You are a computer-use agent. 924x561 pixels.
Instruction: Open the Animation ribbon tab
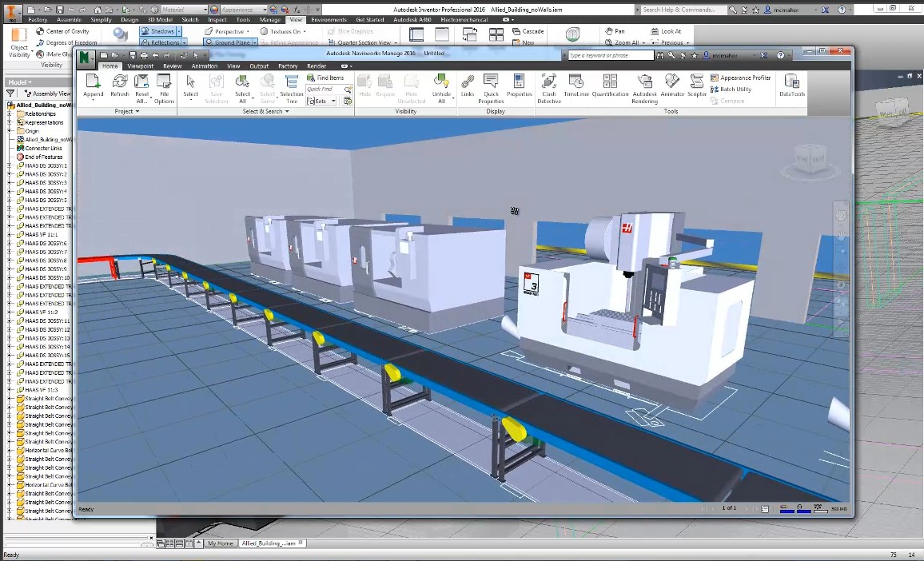[x=205, y=66]
